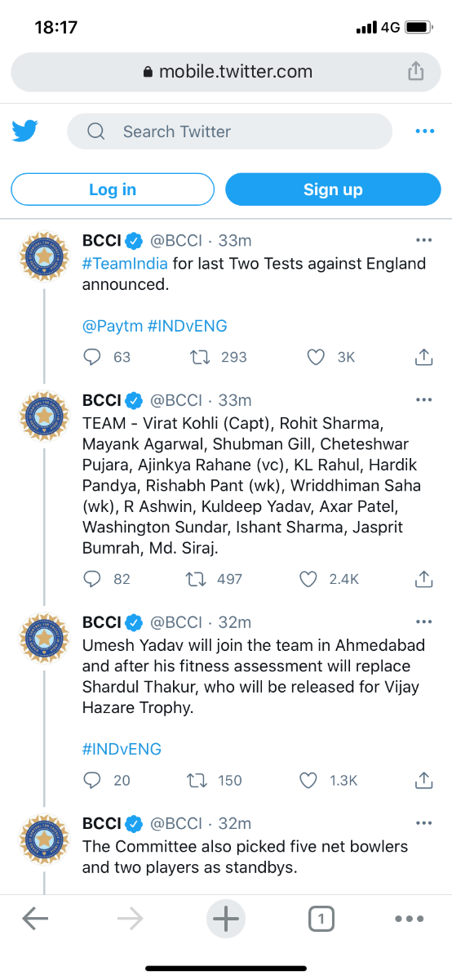This screenshot has width=452, height=980.
Task: Click the Sign up button
Action: (x=333, y=189)
